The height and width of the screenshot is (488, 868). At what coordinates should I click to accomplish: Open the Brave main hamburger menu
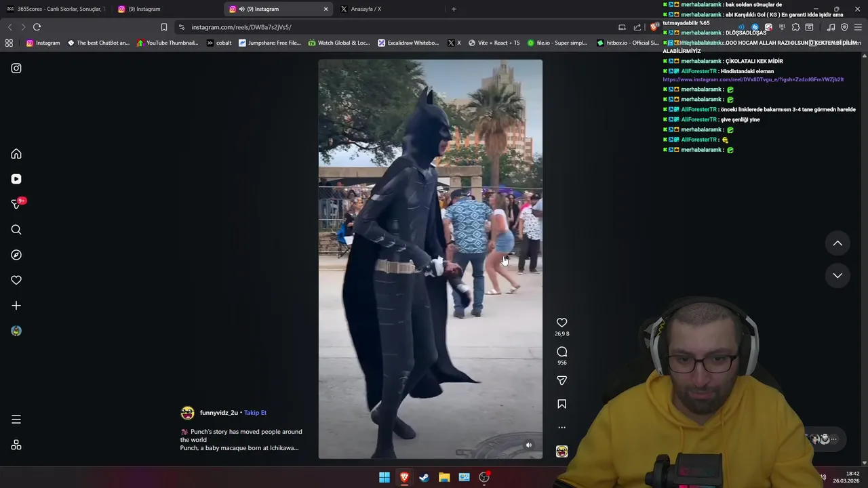click(858, 27)
